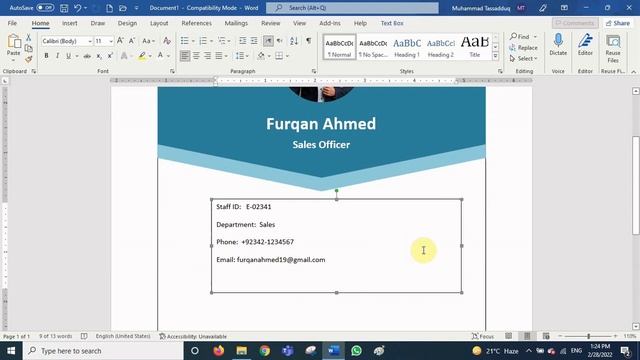The height and width of the screenshot is (360, 640).
Task: Apply the No Spacing style
Action: tap(373, 47)
